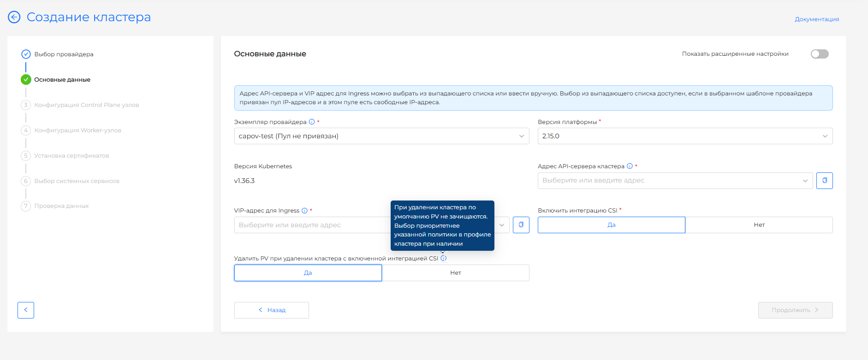
Task: Choose Нет for Удалить PV при удалении кластера
Action: point(456,273)
